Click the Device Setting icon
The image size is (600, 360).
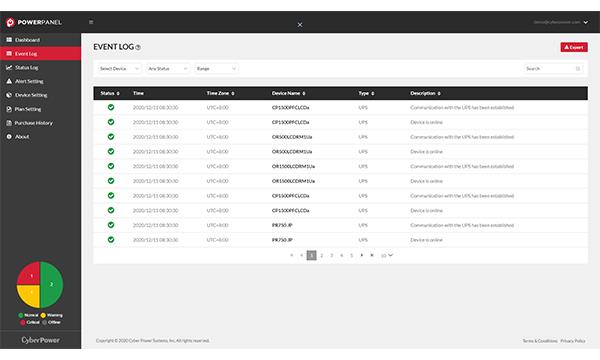coord(9,95)
